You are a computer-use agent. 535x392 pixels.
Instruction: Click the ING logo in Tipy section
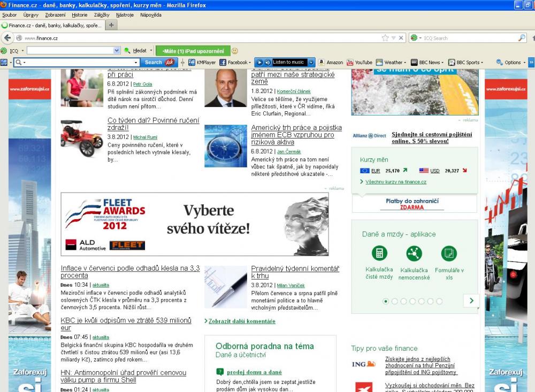click(x=364, y=364)
